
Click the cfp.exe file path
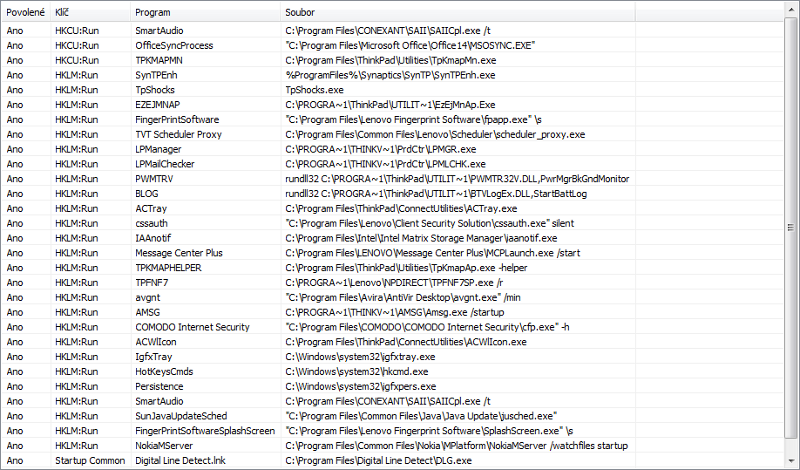coord(427,327)
